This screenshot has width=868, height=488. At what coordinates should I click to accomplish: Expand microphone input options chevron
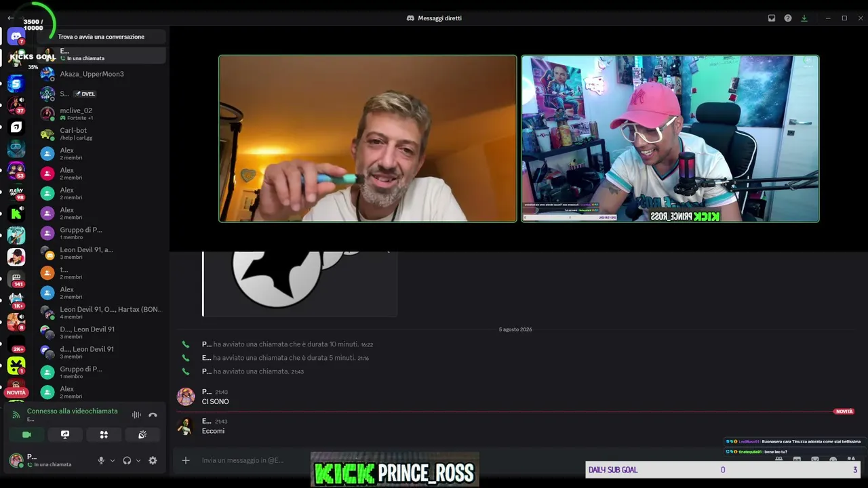113,460
